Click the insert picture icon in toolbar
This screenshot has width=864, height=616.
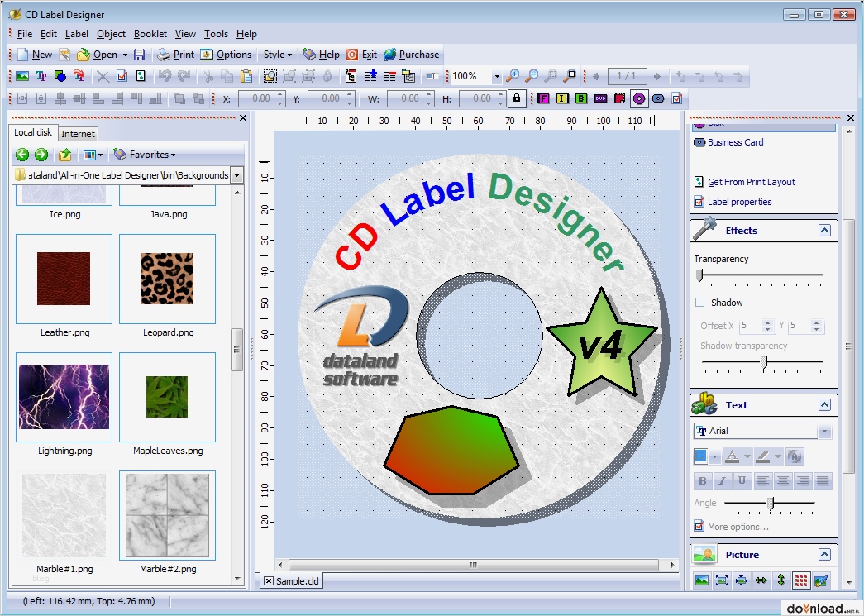pyautogui.click(x=22, y=76)
